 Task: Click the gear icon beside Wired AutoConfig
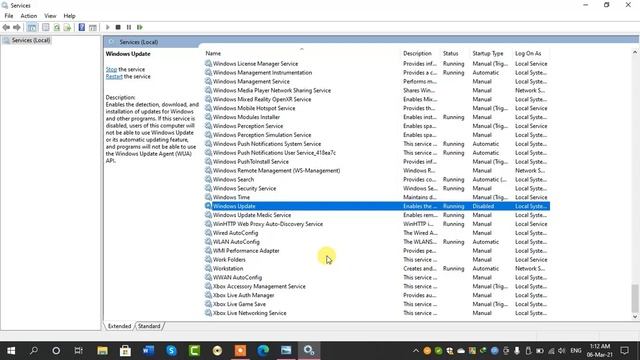coord(208,233)
